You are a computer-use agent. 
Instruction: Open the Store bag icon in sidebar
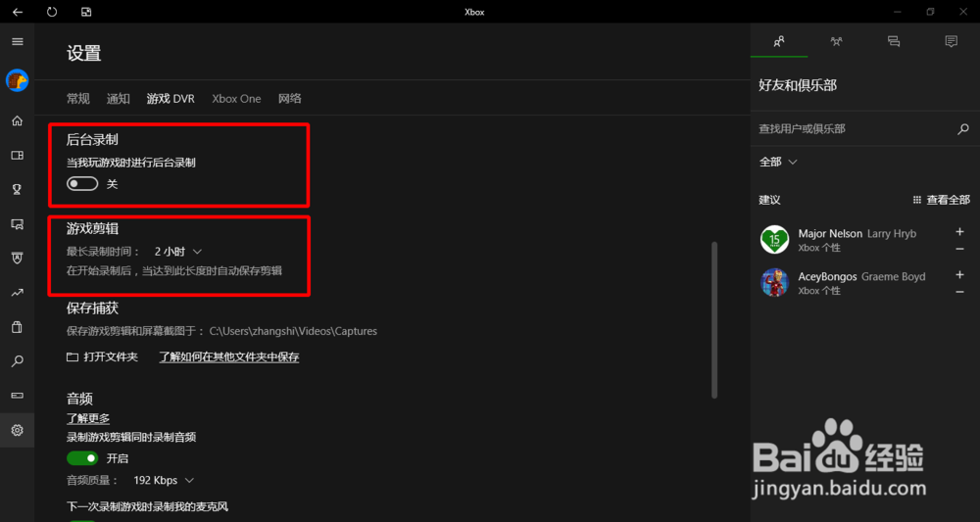click(x=18, y=326)
